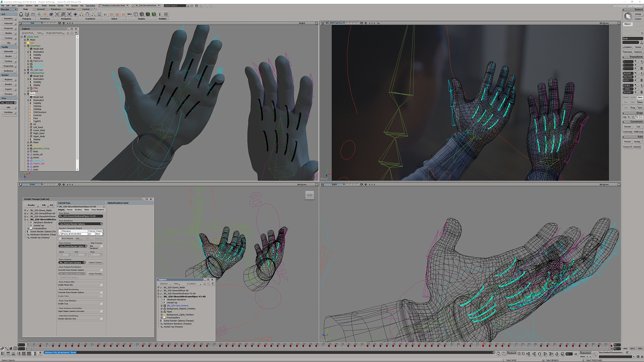Open the Pass Renderer dropdown
This screenshot has height=362, width=644.
point(80,224)
